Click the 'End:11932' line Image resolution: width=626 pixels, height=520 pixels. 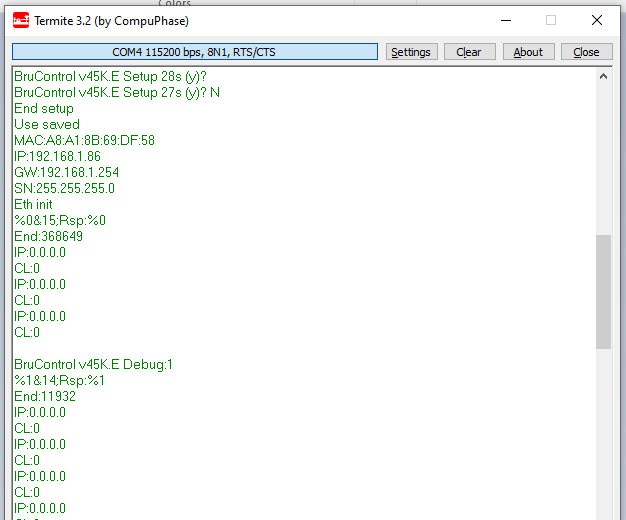(x=45, y=396)
